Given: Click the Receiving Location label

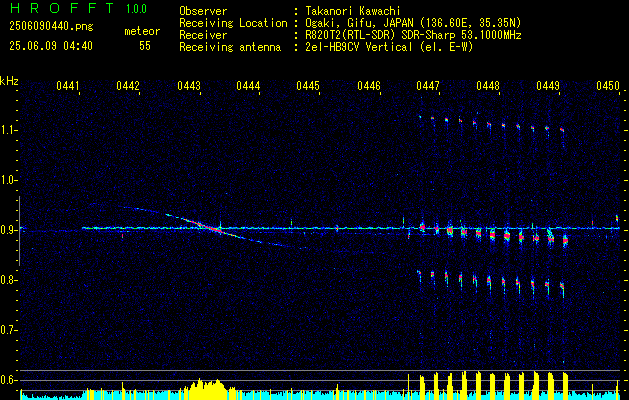Looking at the screenshot, I should pyautogui.click(x=233, y=23).
